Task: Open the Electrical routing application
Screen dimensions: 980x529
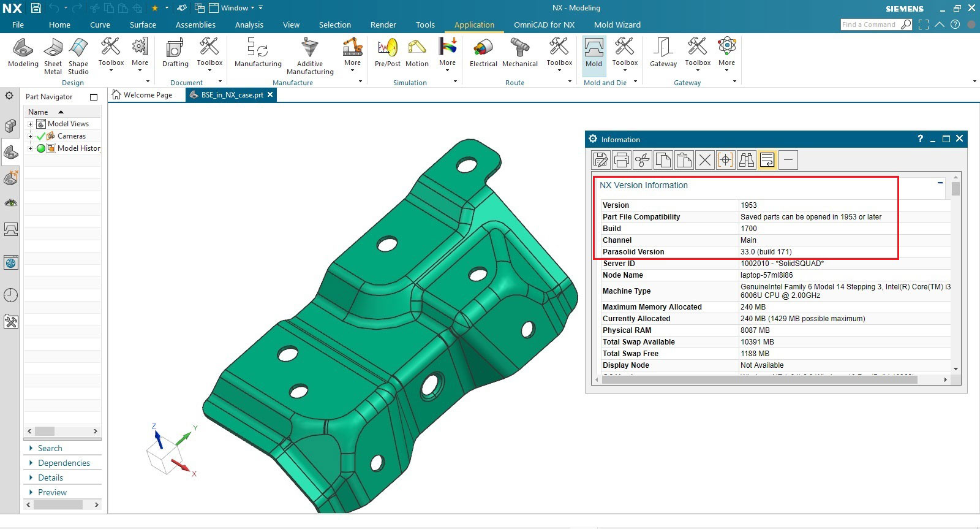Action: pyautogui.click(x=483, y=53)
